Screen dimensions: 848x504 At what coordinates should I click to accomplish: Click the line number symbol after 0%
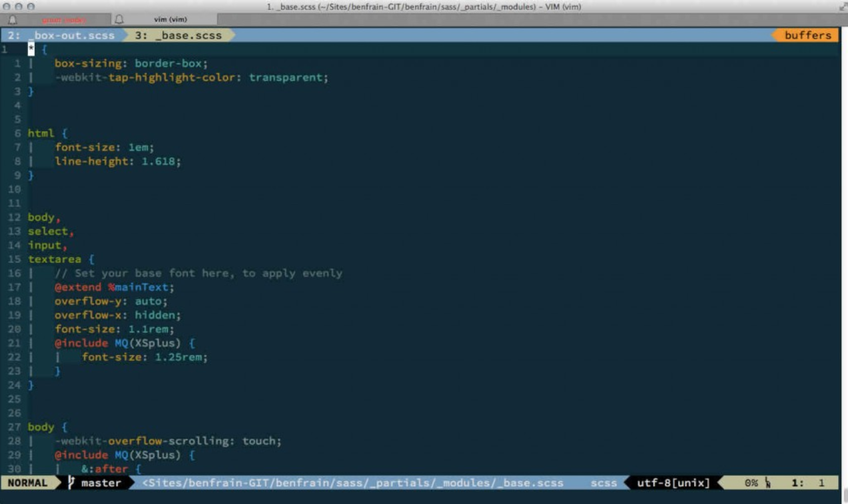tap(767, 483)
